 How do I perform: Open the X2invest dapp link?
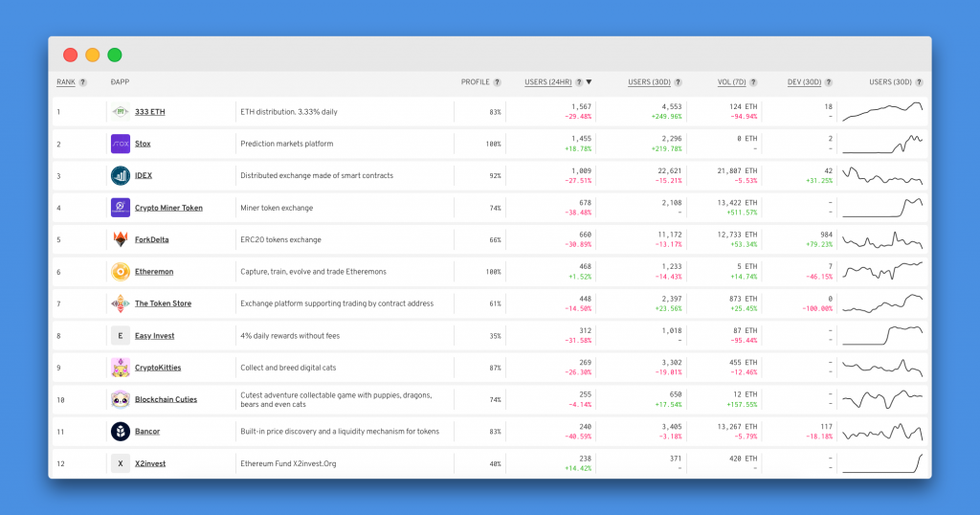tap(150, 463)
